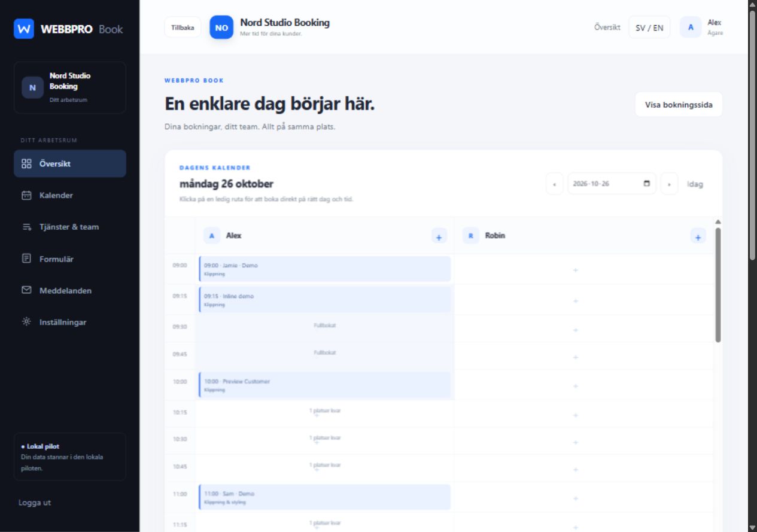The image size is (757, 532).
Task: Book Robin's 09:45 slot plus
Action: 576,357
